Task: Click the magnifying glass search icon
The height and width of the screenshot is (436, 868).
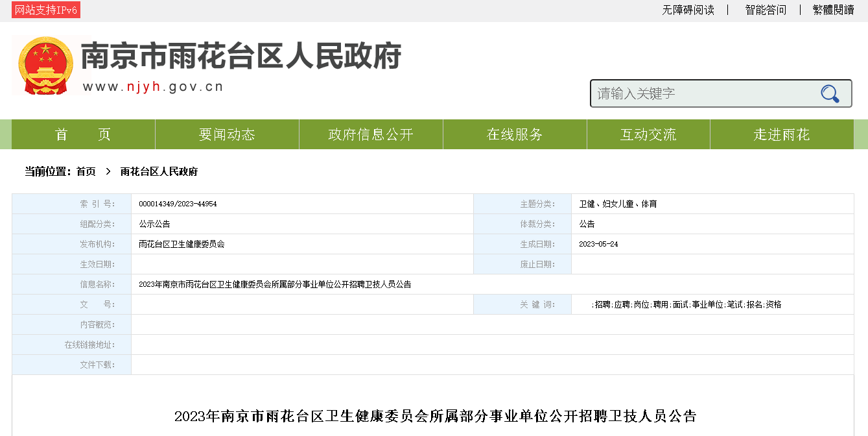Action: click(830, 94)
